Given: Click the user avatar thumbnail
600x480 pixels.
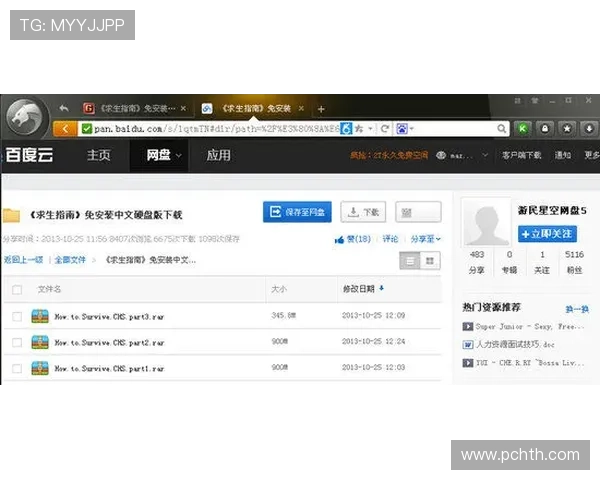Looking at the screenshot, I should [486, 222].
